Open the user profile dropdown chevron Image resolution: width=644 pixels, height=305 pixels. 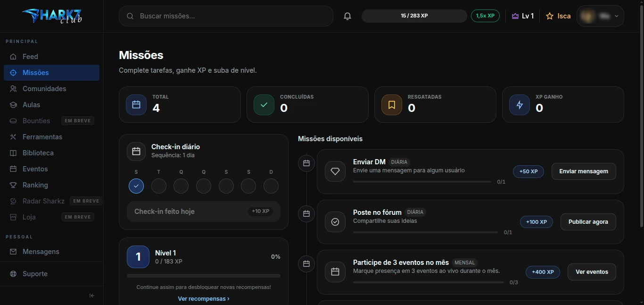(617, 16)
